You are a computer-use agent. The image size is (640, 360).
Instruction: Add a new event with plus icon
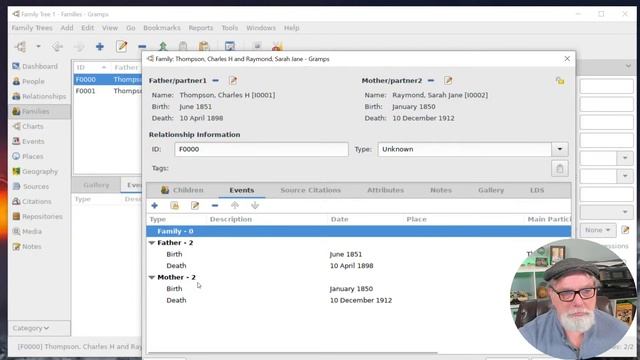154,205
